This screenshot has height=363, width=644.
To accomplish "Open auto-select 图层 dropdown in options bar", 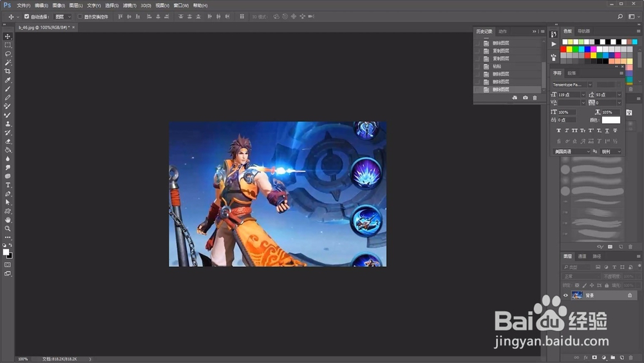I will 63,17.
